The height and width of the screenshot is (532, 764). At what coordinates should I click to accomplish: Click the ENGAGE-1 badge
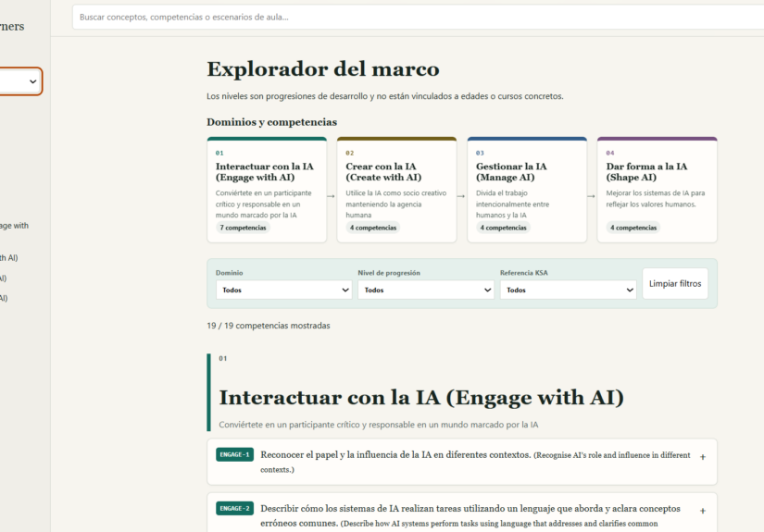point(234,454)
